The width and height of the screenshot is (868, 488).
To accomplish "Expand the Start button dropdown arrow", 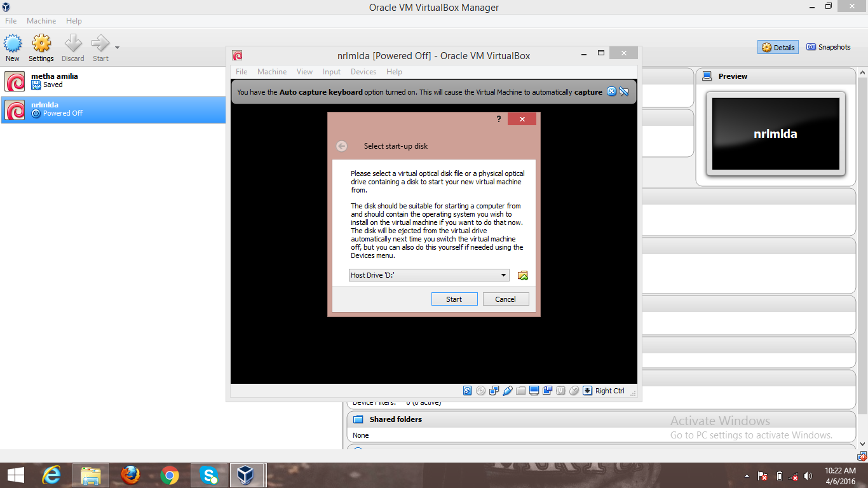I will pos(117,48).
